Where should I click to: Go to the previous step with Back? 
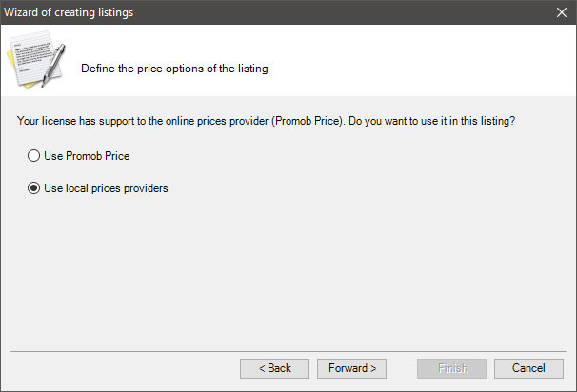click(x=274, y=368)
